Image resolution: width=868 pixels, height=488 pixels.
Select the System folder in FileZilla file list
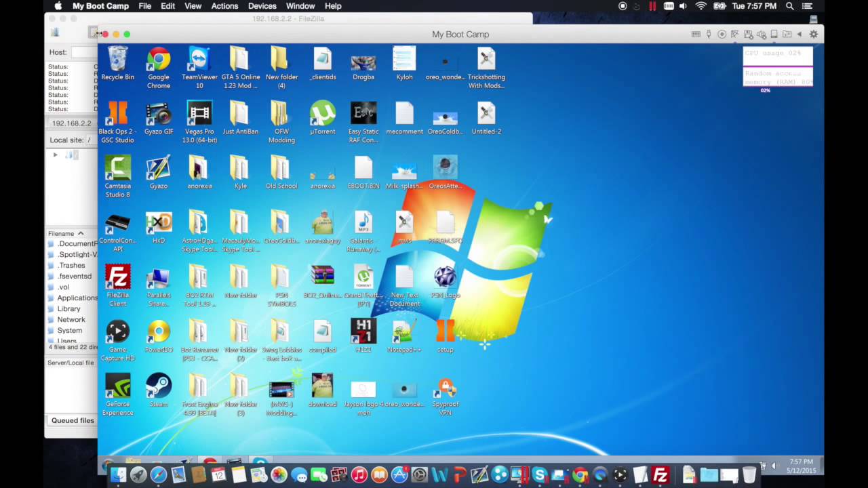click(x=70, y=331)
